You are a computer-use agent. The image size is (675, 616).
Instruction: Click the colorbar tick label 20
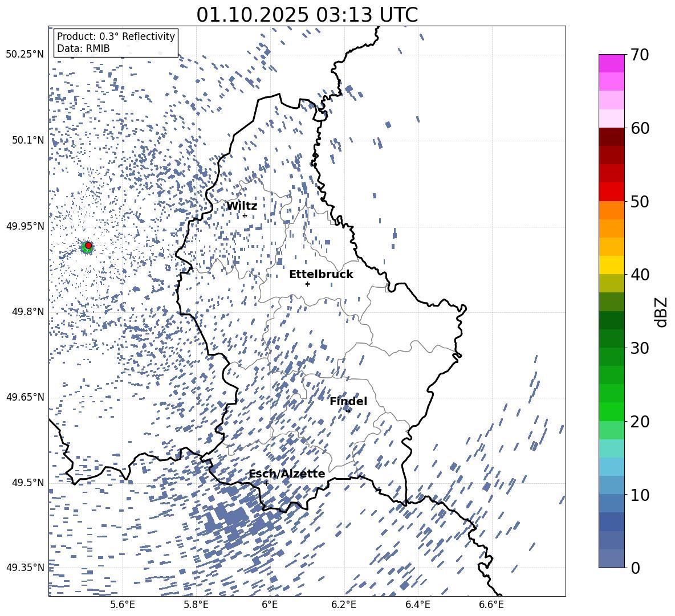click(640, 422)
